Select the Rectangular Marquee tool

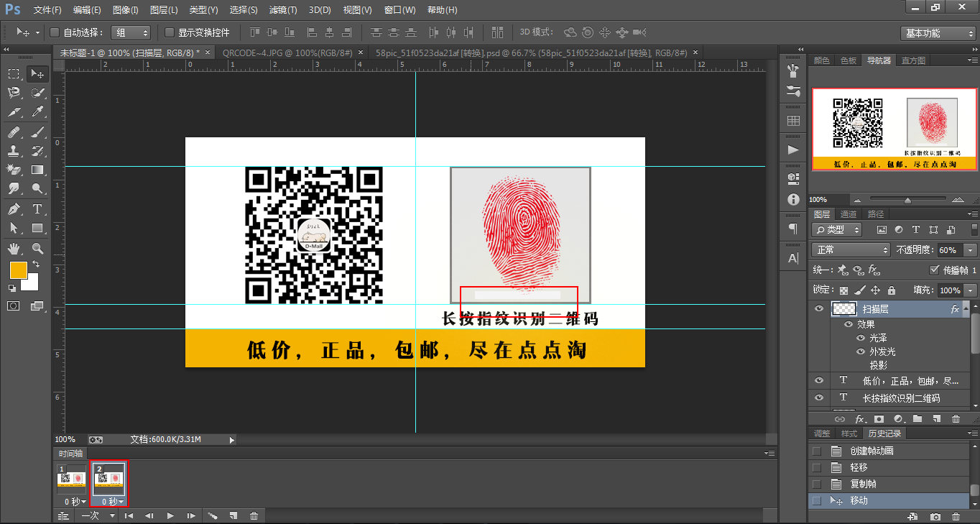14,73
